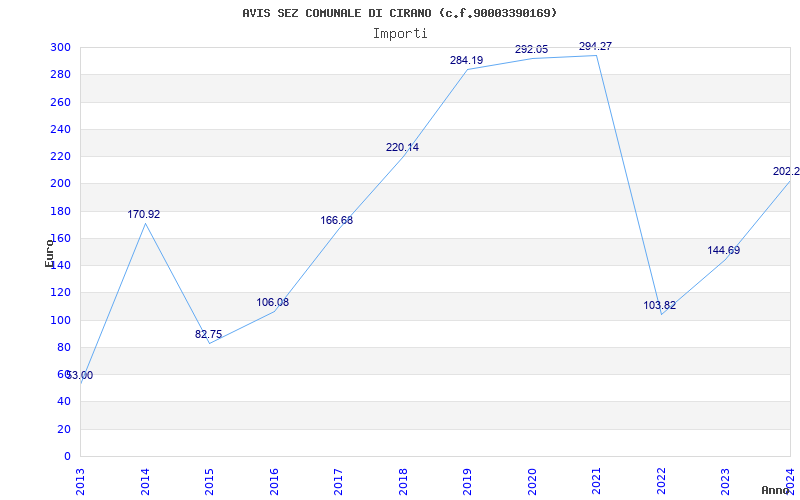Image resolution: width=800 pixels, height=500 pixels.
Task: Click the 220 y-axis tick label
Action: pyautogui.click(x=60, y=157)
